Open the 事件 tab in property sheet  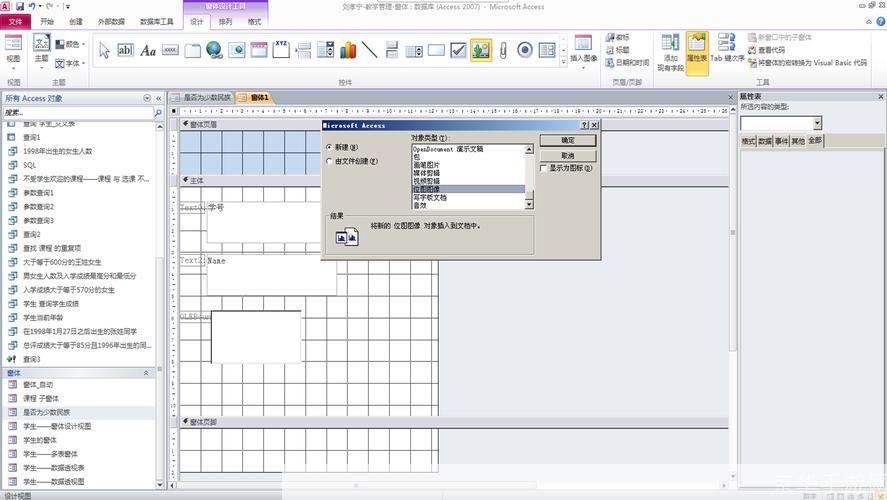tap(781, 141)
